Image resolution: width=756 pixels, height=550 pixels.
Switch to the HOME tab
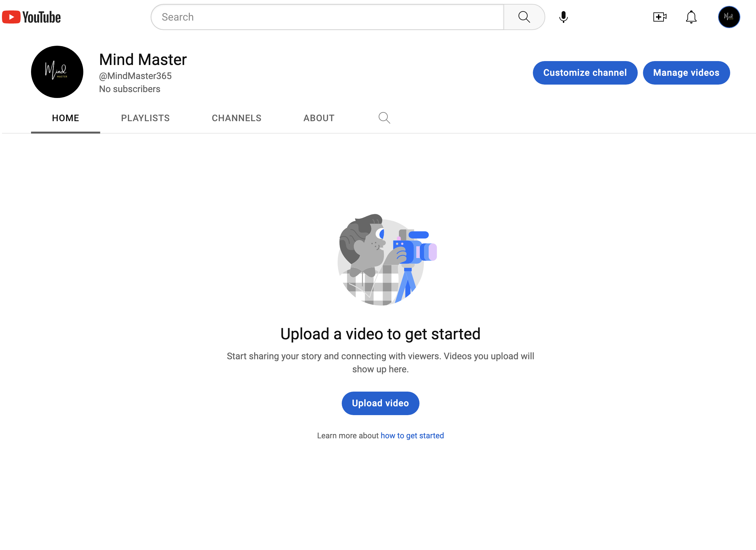pos(65,118)
